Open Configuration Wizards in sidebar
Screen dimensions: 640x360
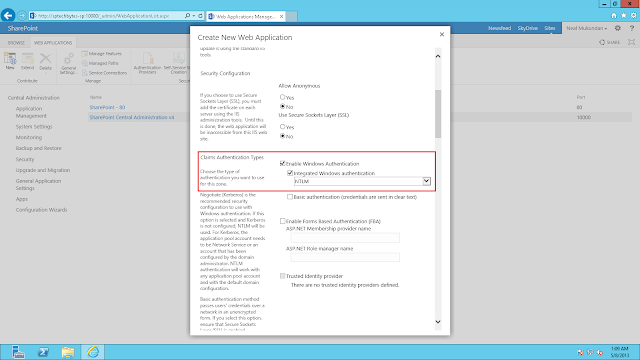pos(41,210)
